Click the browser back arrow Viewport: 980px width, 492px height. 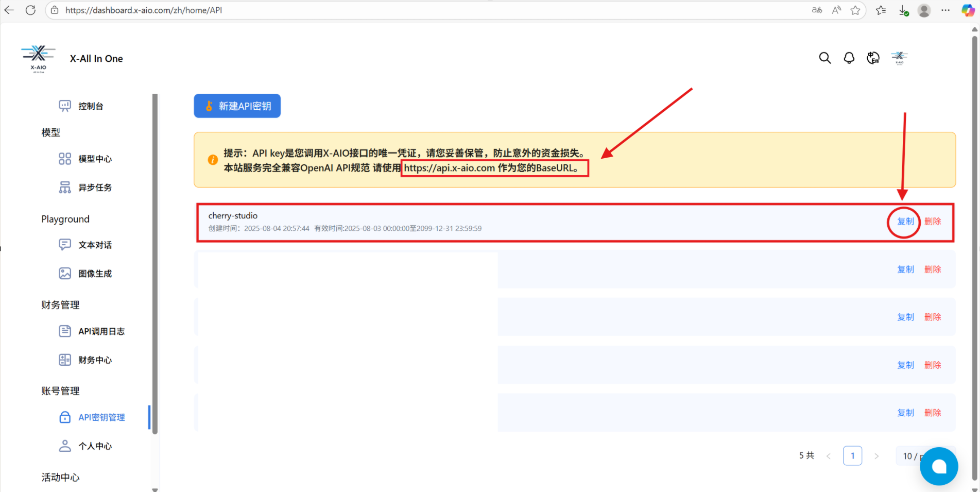click(x=9, y=10)
